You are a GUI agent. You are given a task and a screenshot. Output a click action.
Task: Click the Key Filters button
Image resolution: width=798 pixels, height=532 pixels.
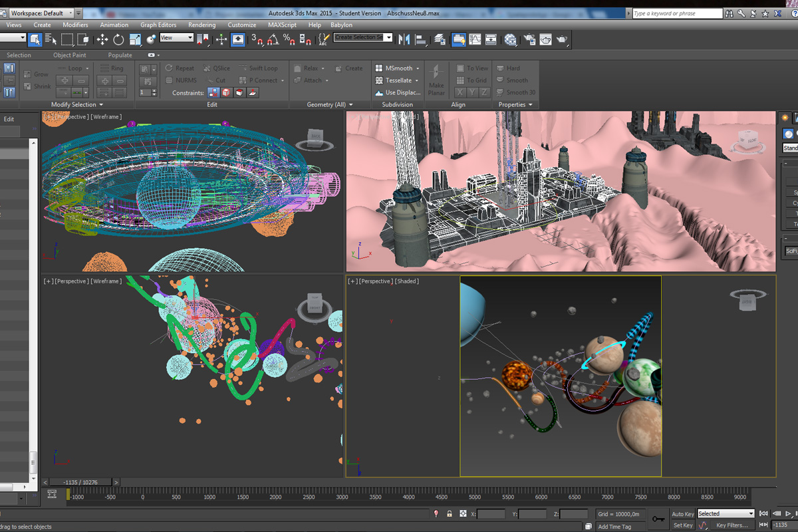pyautogui.click(x=731, y=525)
